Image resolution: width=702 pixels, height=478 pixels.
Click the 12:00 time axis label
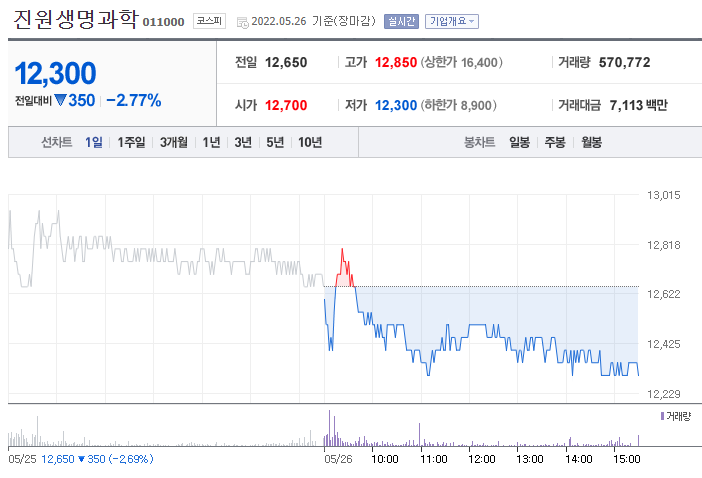pyautogui.click(x=482, y=459)
